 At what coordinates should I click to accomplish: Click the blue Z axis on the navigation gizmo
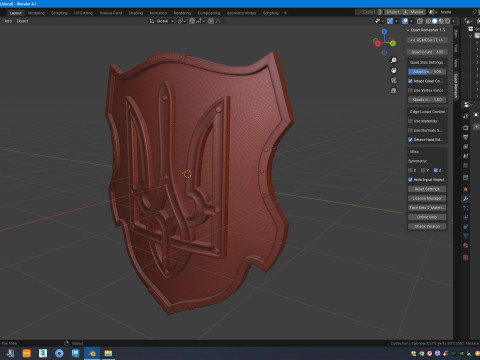pos(384,31)
